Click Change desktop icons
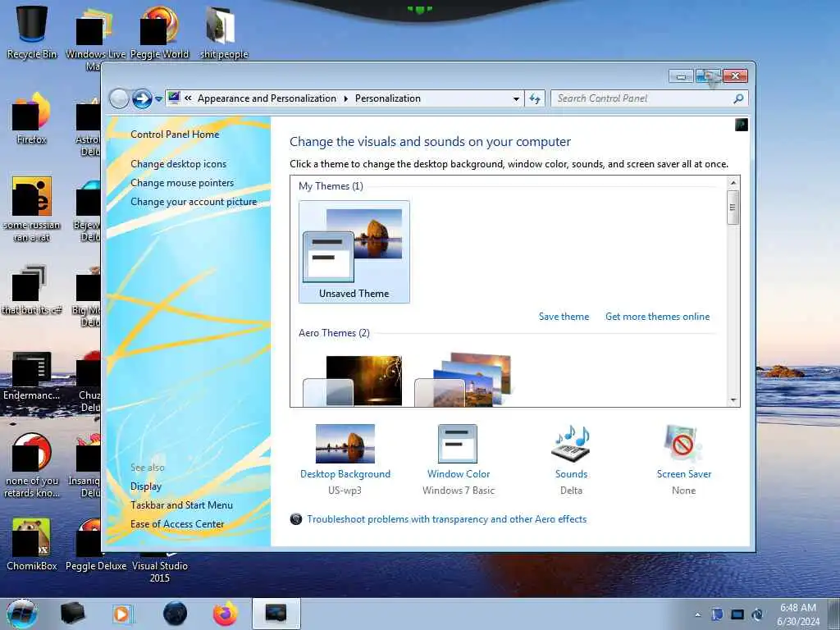Viewport: 840px width, 630px height. click(178, 164)
